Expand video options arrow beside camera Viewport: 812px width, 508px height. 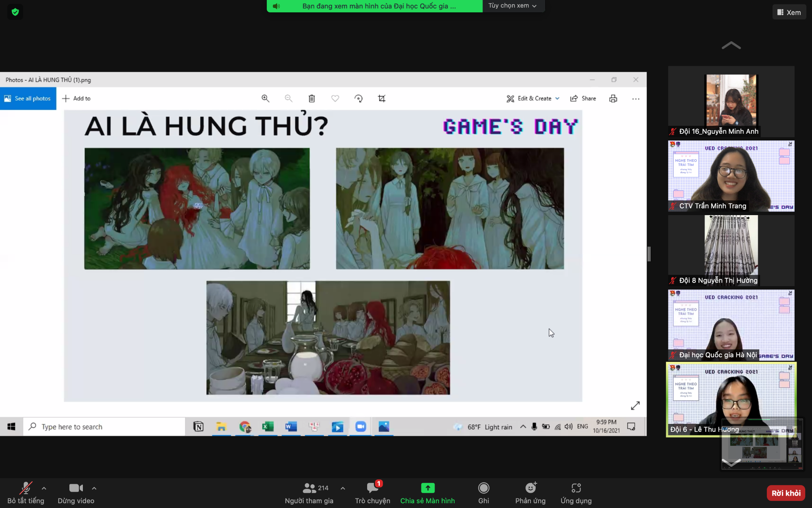tap(94, 488)
